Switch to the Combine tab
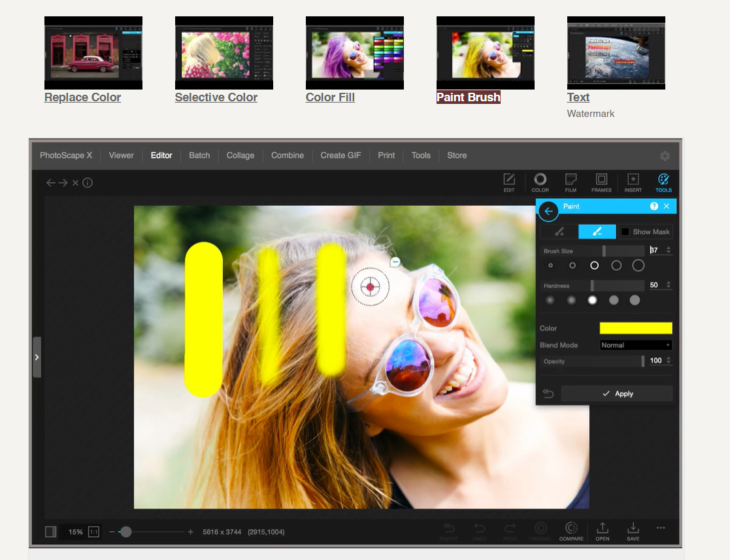Viewport: 730px width, 560px height. coord(288,156)
